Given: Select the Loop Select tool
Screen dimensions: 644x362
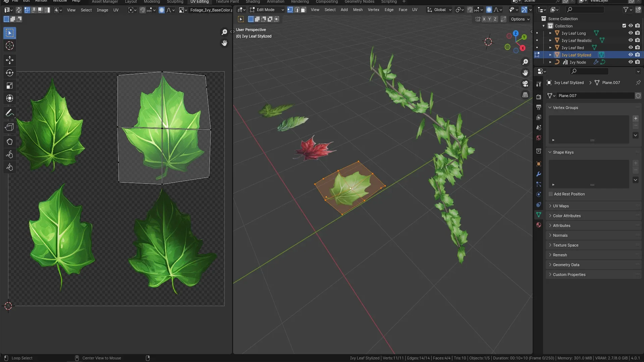Looking at the screenshot, I should pos(22,358).
